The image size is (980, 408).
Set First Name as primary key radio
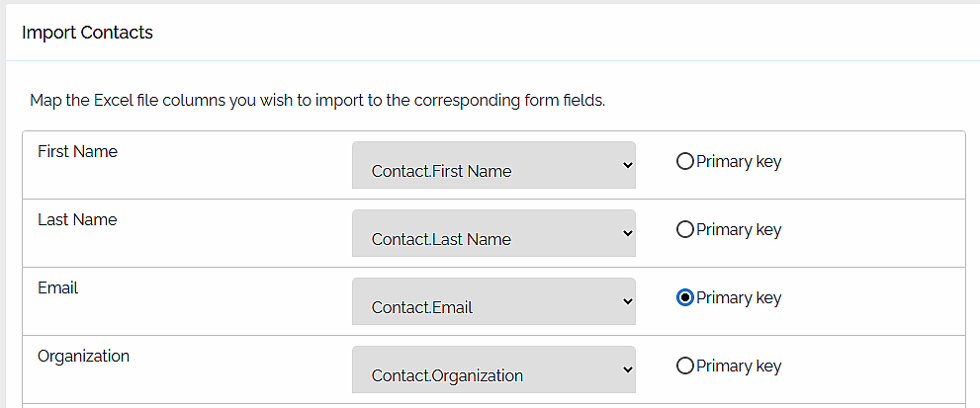pos(684,161)
